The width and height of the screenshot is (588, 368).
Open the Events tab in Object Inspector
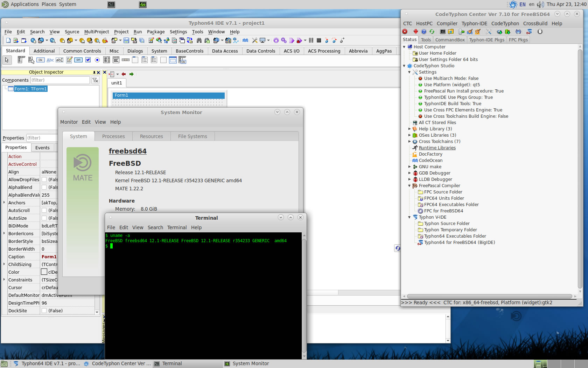click(x=42, y=148)
